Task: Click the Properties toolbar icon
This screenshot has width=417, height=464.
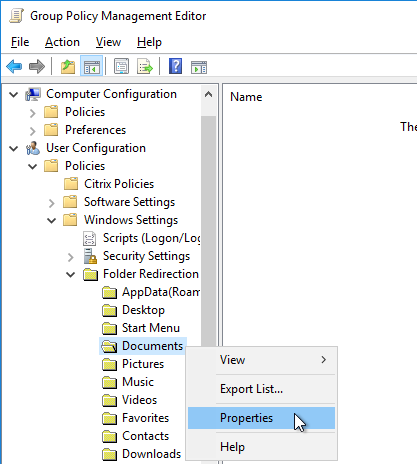Action: [x=121, y=67]
